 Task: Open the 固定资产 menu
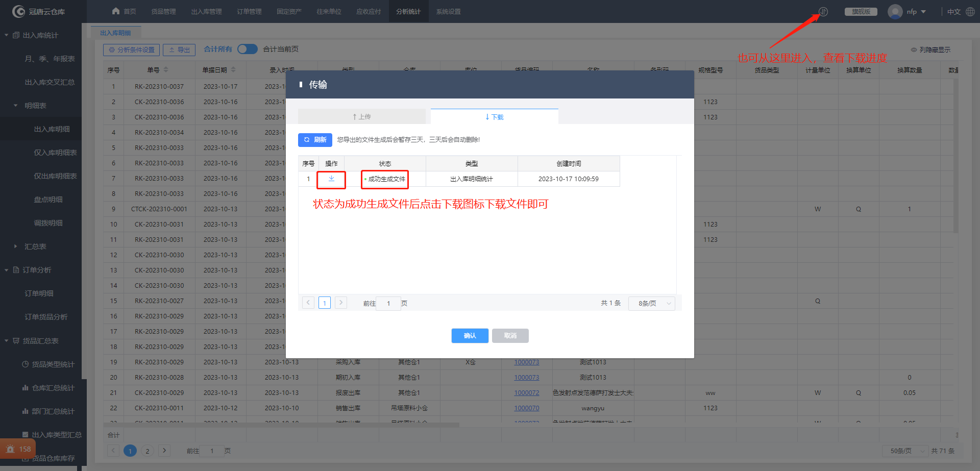tap(289, 11)
